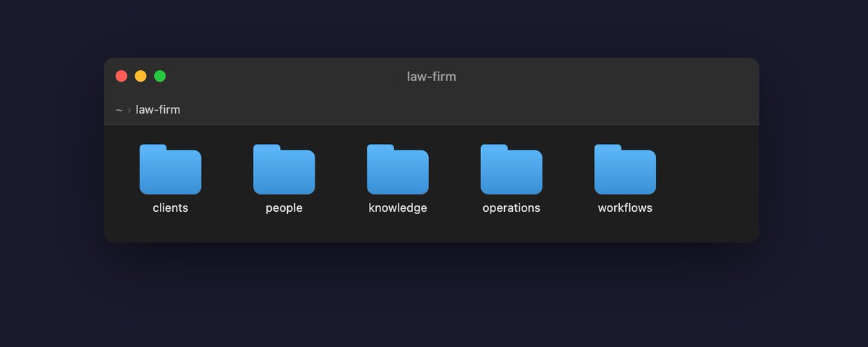
Task: Minimize the window using the yellow button
Action: 140,76
